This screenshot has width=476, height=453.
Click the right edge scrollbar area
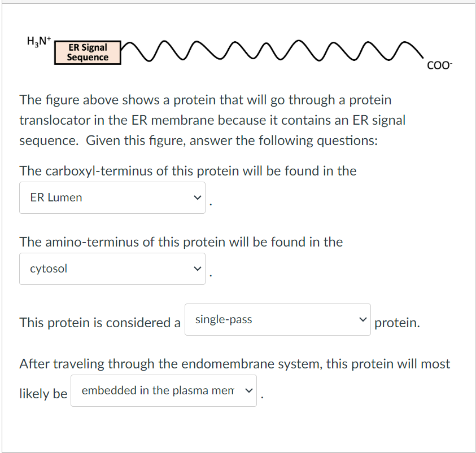click(473, 226)
